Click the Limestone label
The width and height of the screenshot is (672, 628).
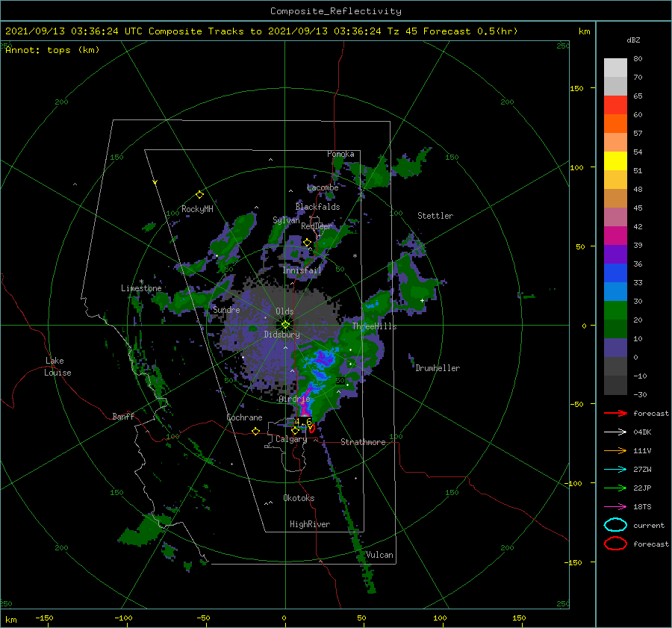pyautogui.click(x=141, y=288)
